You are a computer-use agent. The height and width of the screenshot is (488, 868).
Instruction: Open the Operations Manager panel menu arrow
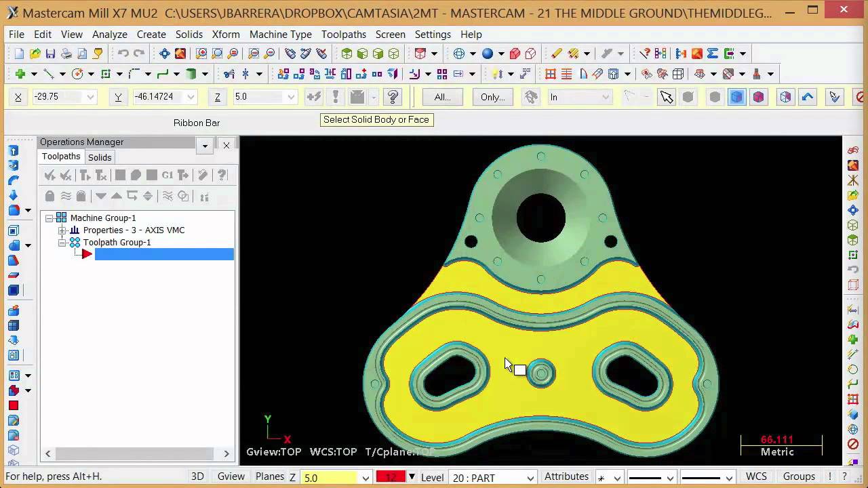coord(205,145)
